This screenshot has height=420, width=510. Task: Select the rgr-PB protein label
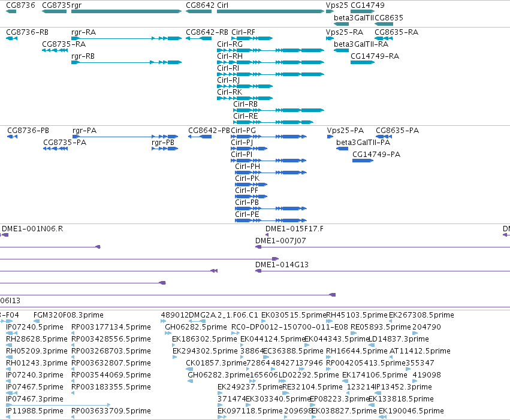[x=163, y=143]
